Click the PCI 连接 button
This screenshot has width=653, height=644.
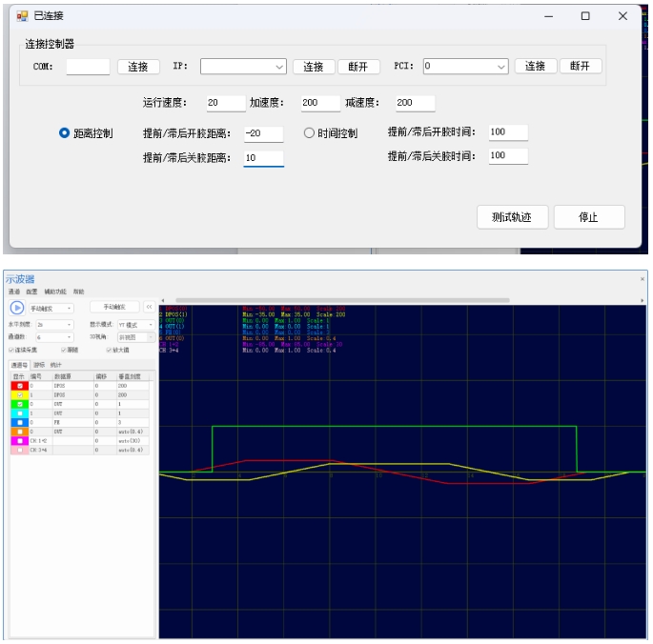(536, 66)
